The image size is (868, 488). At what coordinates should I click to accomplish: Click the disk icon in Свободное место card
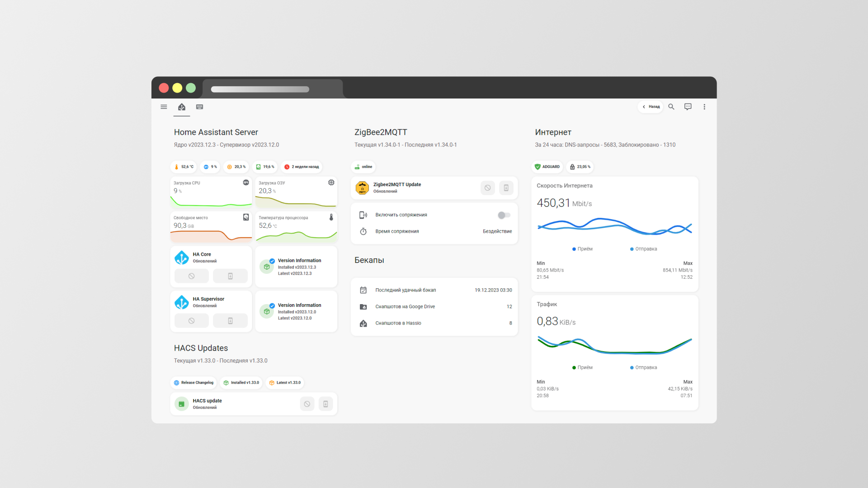coord(246,217)
